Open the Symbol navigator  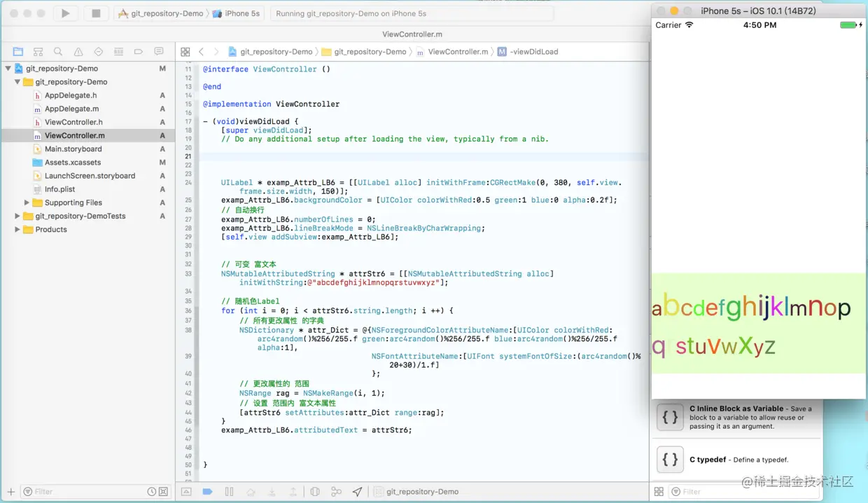click(38, 52)
